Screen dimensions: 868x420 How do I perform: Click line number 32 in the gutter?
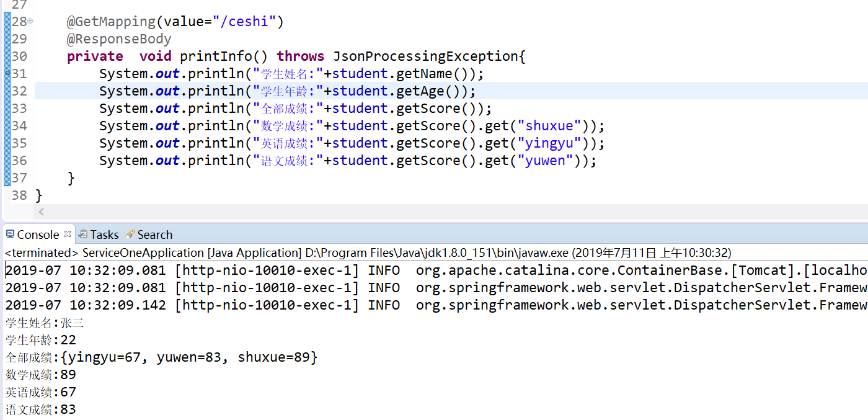coord(19,91)
